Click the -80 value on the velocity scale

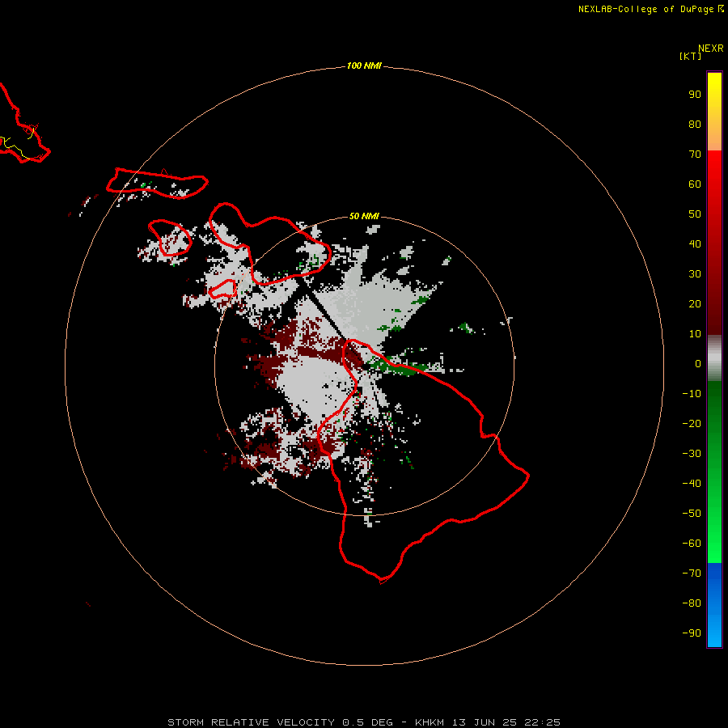(692, 603)
